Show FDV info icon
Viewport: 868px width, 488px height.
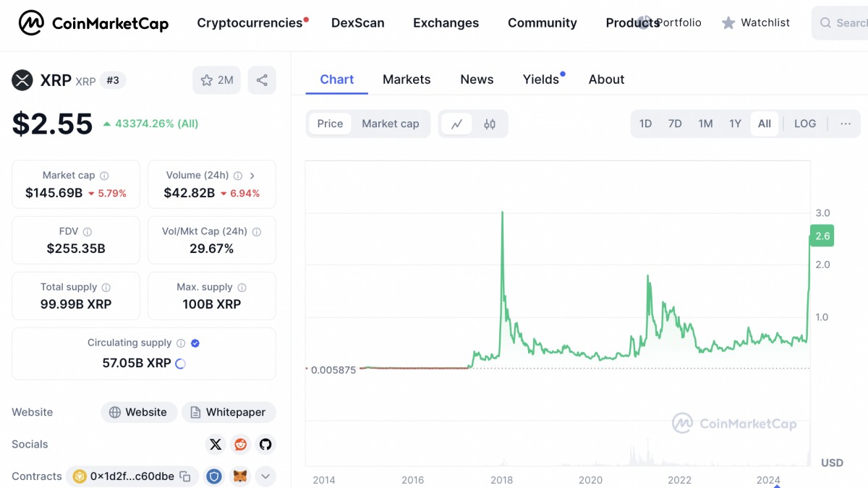point(88,232)
